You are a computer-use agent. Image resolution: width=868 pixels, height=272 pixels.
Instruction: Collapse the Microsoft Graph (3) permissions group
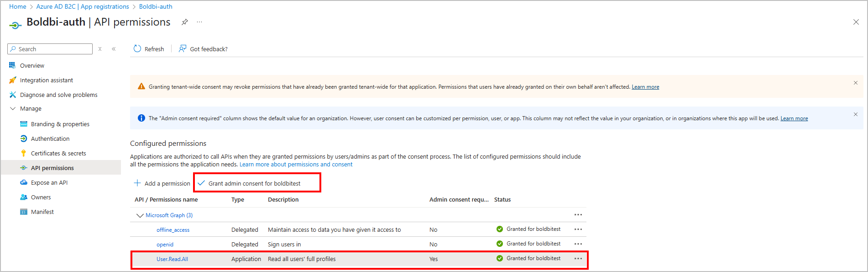tap(140, 215)
